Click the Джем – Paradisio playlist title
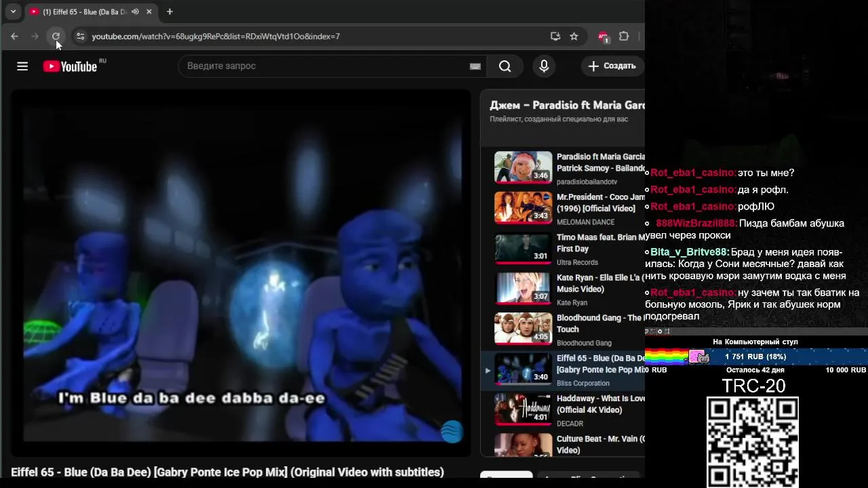868x488 pixels. point(568,105)
